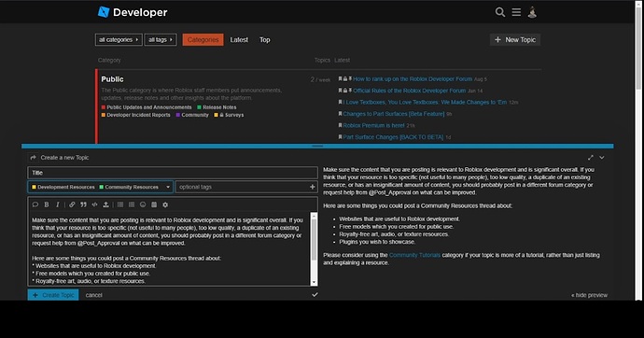Click the upload file icon
Screen dimensions: 644x338
pyautogui.click(x=105, y=204)
